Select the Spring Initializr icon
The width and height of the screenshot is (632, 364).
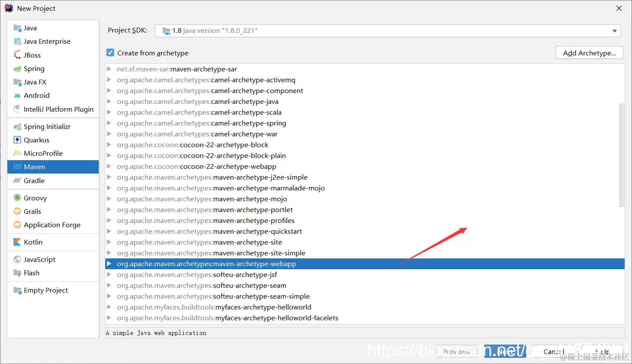(17, 126)
